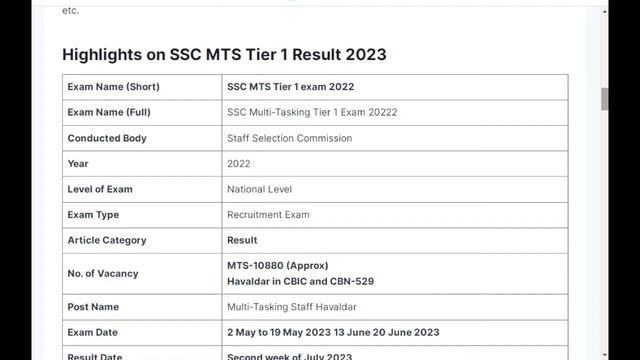
Task: Select the 'Conducted Body' row label
Action: pyautogui.click(x=142, y=138)
